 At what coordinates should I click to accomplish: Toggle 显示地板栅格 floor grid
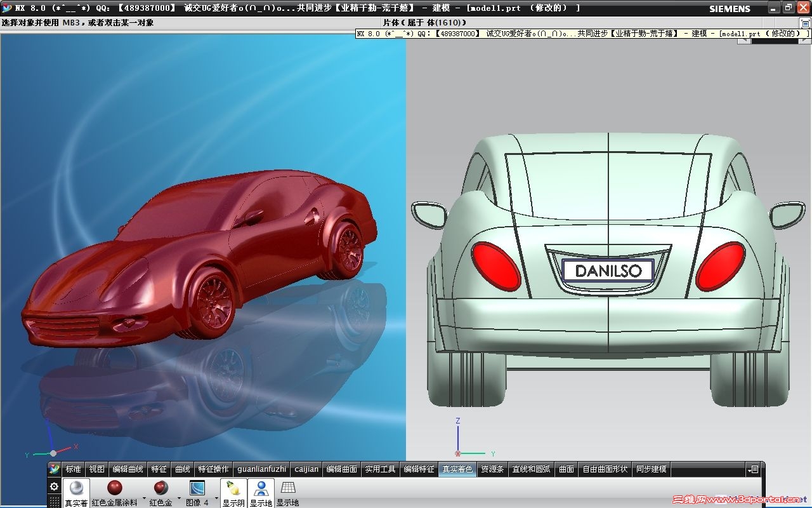click(x=288, y=493)
